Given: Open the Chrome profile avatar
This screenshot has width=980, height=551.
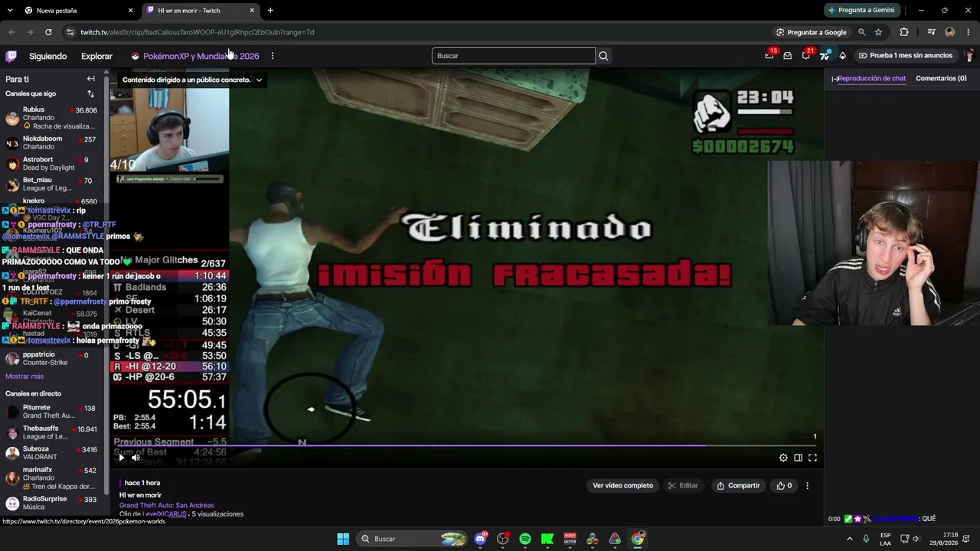Looking at the screenshot, I should pos(950,32).
